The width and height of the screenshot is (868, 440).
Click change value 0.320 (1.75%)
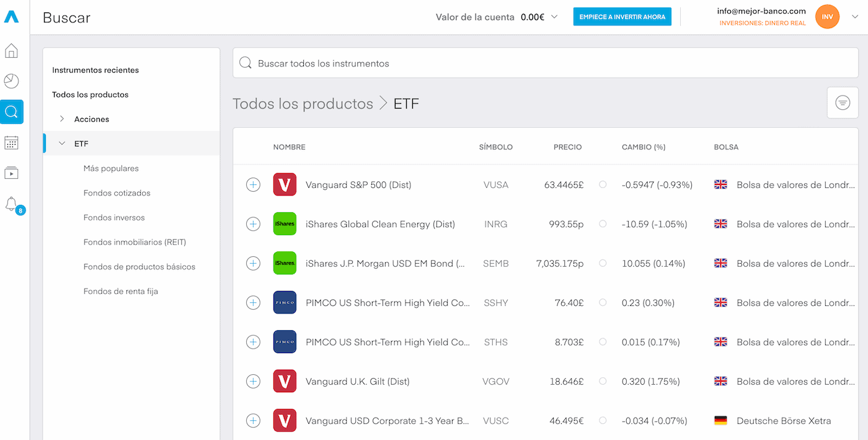651,382
